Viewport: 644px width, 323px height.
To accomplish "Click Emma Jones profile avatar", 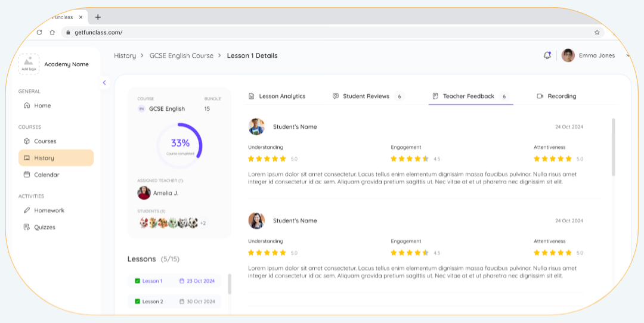I will pos(568,55).
